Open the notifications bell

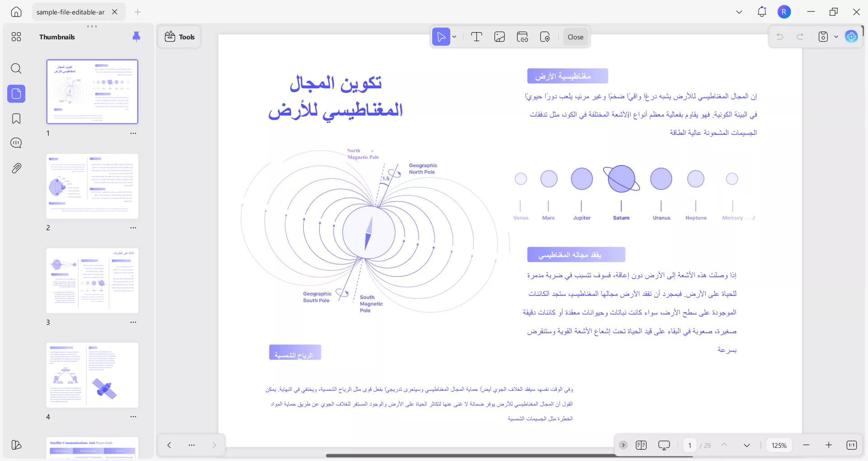tap(762, 12)
